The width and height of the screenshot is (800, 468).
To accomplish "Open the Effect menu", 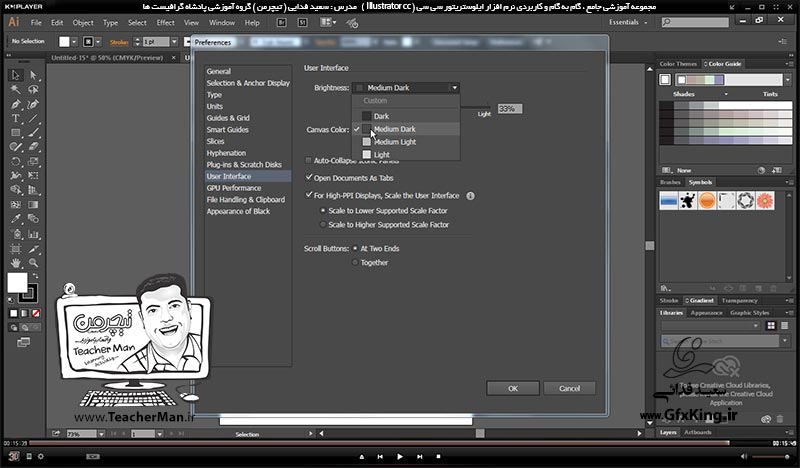I will coord(165,22).
